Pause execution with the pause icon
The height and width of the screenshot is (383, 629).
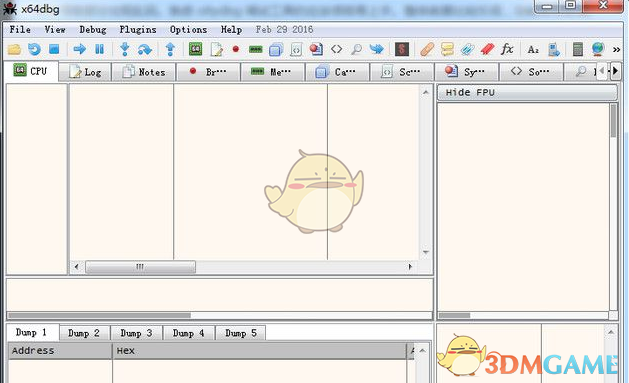[99, 49]
